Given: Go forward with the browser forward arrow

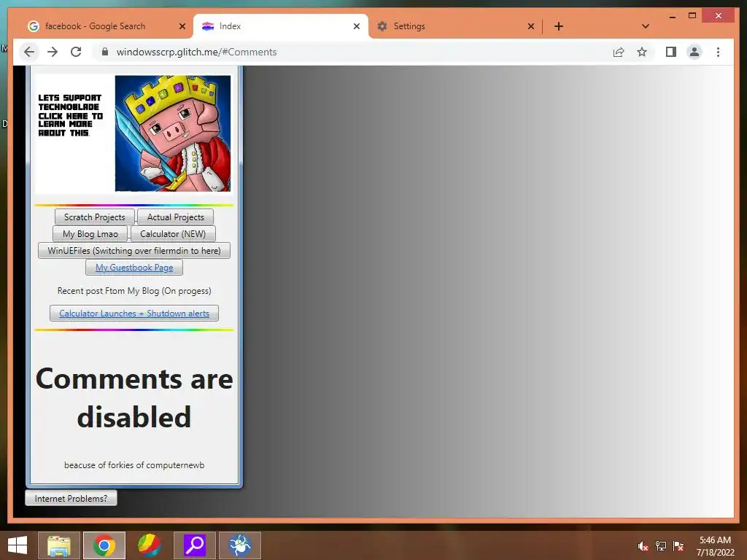Looking at the screenshot, I should coord(53,52).
